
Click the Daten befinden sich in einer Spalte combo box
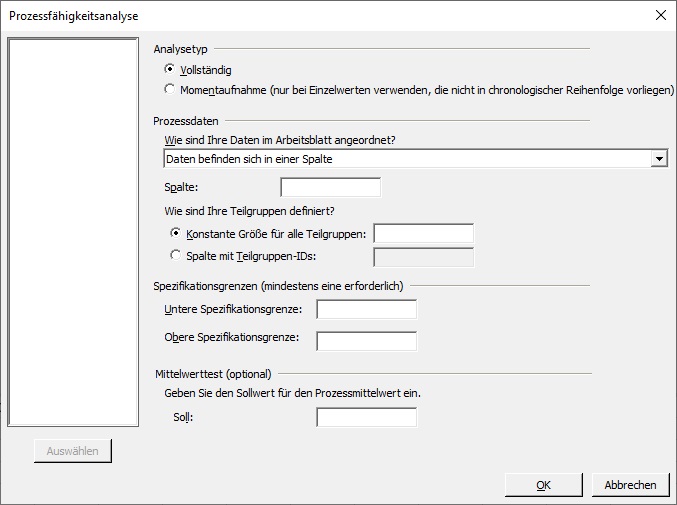point(415,159)
